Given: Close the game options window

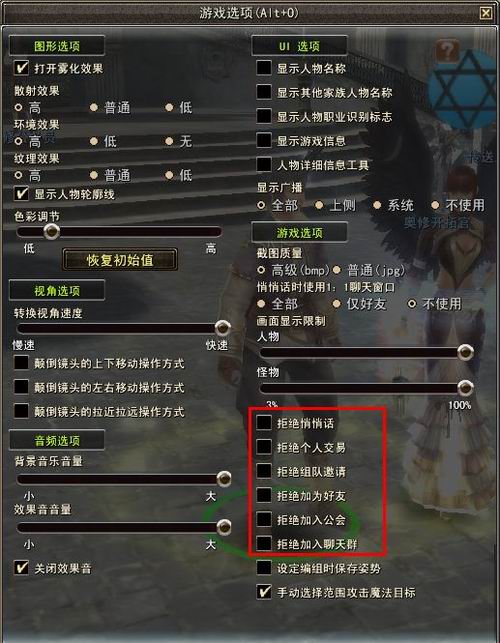Looking at the screenshot, I should (486, 13).
